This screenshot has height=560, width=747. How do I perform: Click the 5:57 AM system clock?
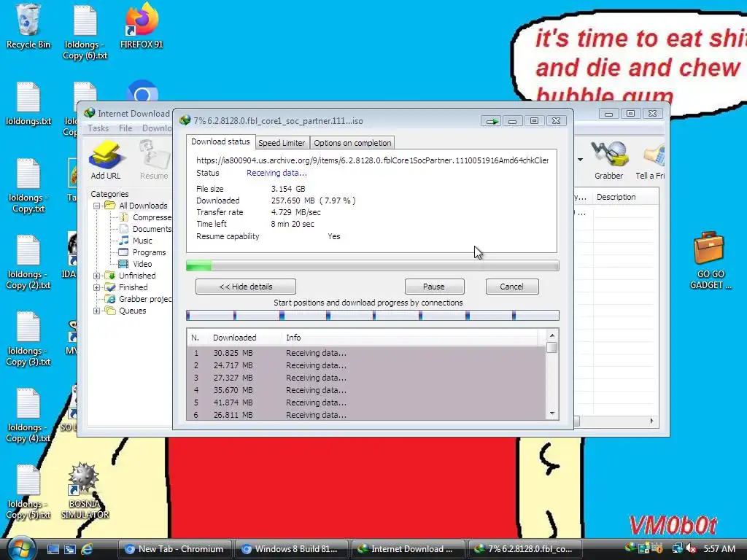pyautogui.click(x=719, y=549)
